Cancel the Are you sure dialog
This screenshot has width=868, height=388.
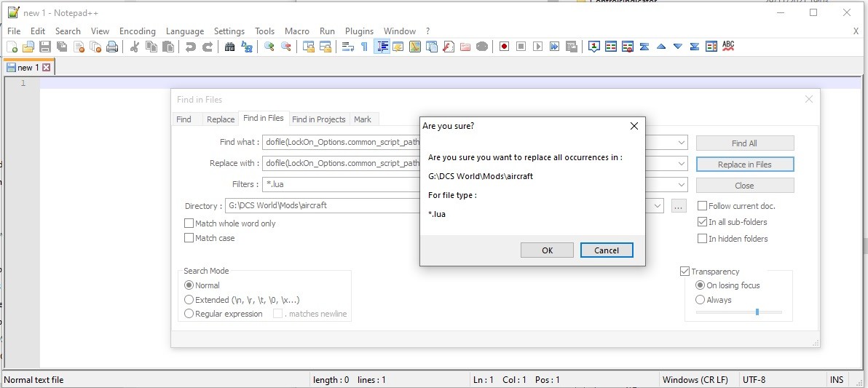tap(607, 250)
